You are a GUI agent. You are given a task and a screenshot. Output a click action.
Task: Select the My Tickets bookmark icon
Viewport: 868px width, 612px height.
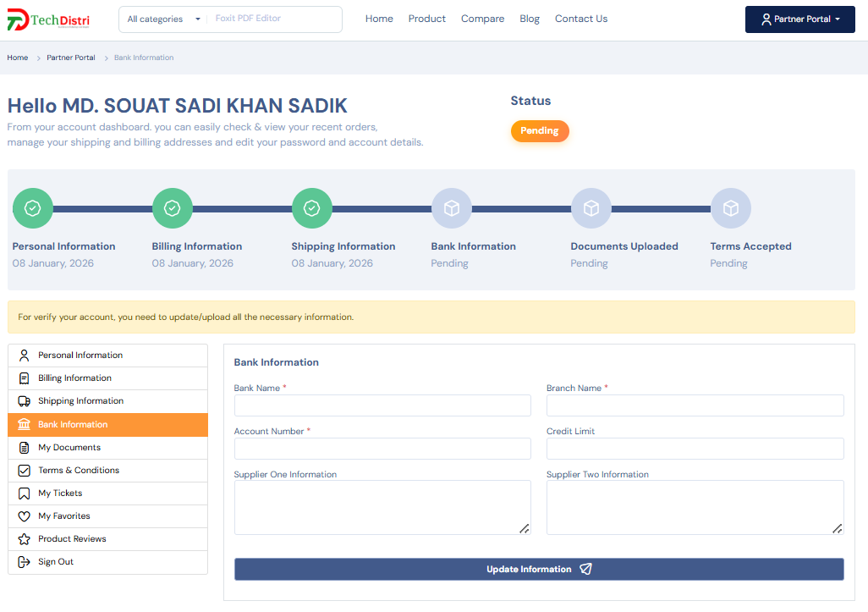[x=25, y=493]
